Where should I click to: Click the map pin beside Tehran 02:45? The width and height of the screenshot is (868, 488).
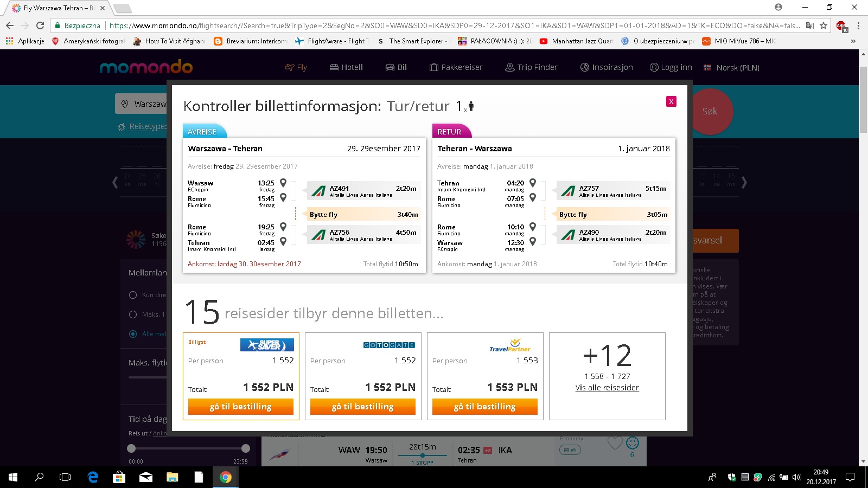click(x=283, y=242)
